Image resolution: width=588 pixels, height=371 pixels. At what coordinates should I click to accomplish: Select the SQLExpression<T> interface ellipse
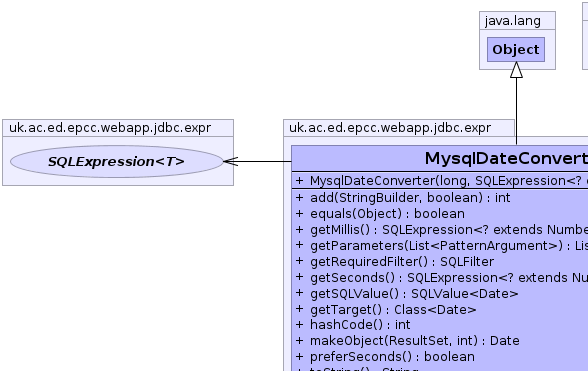[x=117, y=162]
